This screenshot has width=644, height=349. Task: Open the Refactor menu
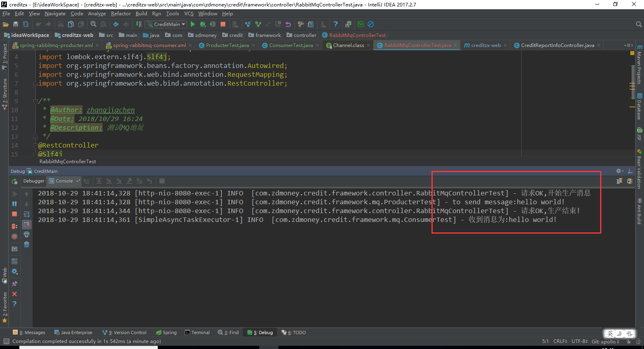(121, 14)
